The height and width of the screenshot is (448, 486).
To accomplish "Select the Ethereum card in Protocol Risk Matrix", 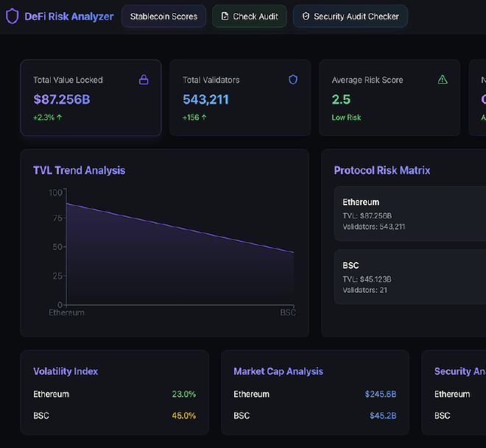I will (410, 213).
